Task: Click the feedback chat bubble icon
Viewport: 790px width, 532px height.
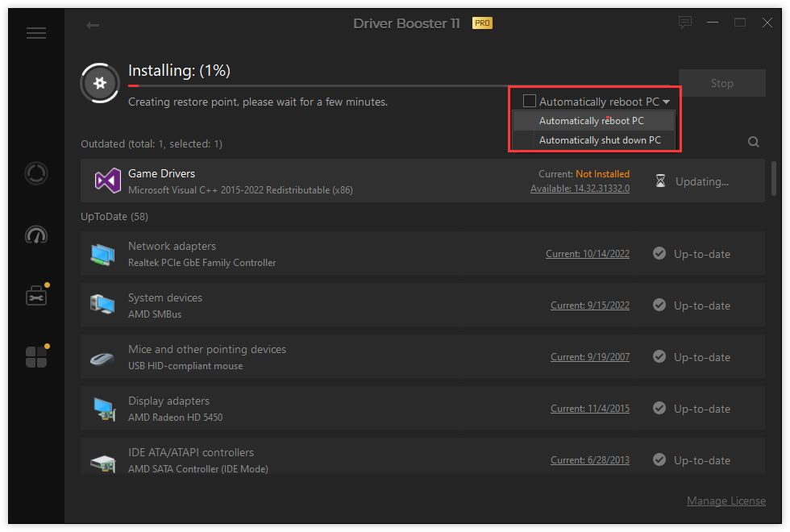Action: tap(684, 23)
